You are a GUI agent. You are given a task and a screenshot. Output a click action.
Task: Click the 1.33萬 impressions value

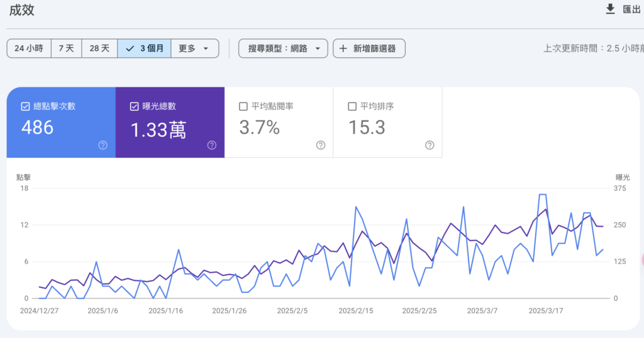click(158, 129)
